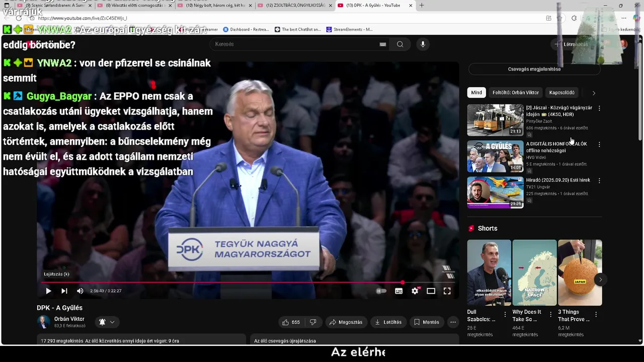Viewport: 644px width, 362px height.
Task: Show more filter chips with right arrow
Action: pyautogui.click(x=594, y=93)
